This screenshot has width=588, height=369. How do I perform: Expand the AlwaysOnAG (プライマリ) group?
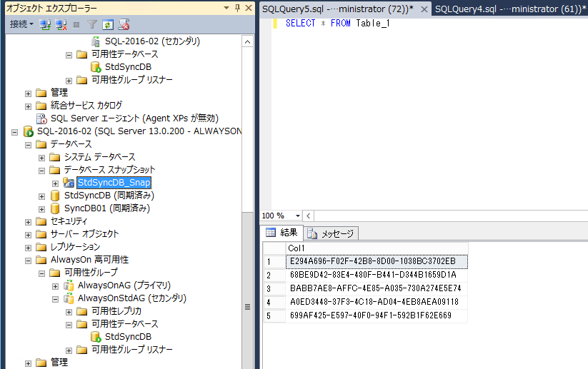[56, 286]
